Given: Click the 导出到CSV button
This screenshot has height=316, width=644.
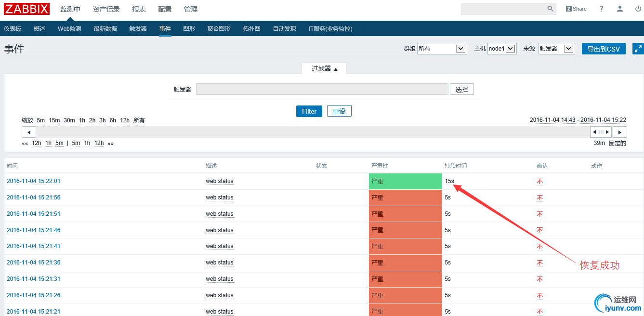Looking at the screenshot, I should pos(604,49).
